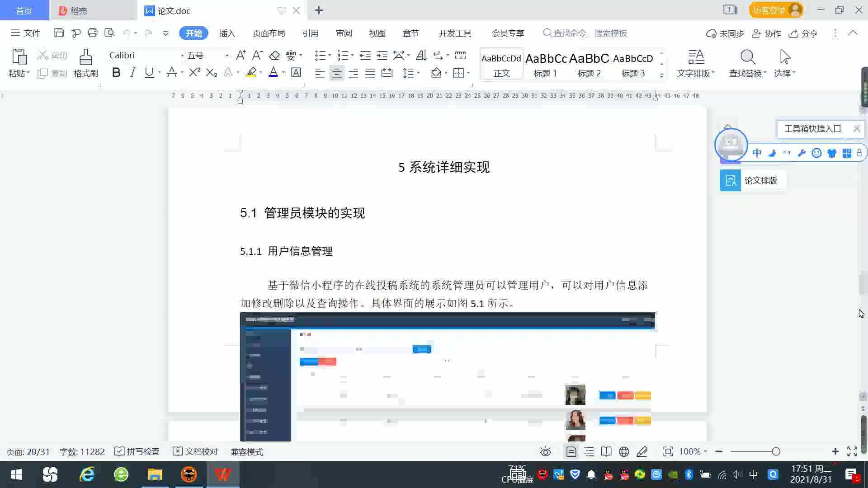Expand the Calibri font name dropdown
The height and width of the screenshot is (488, 868).
182,56
